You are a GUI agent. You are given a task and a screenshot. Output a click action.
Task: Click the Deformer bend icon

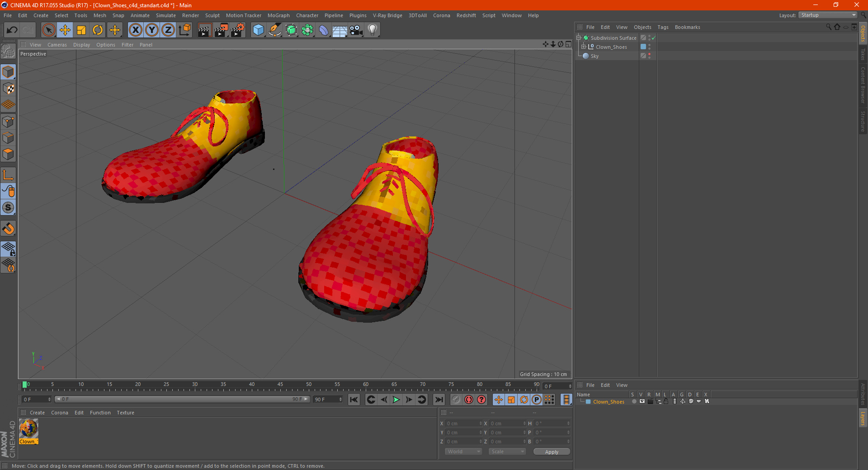(x=324, y=30)
